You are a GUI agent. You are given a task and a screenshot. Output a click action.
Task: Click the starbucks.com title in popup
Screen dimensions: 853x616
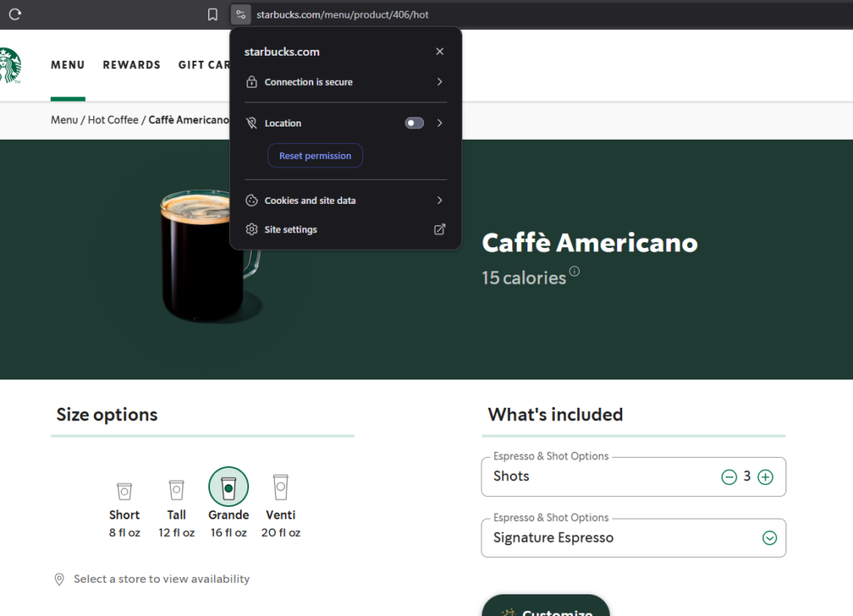coord(282,52)
